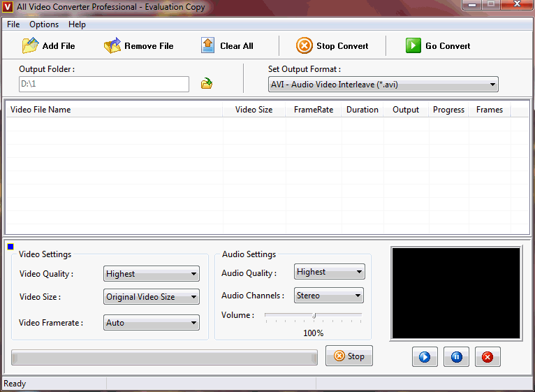
Task: Play the preview with the blue play button
Action: point(425,357)
